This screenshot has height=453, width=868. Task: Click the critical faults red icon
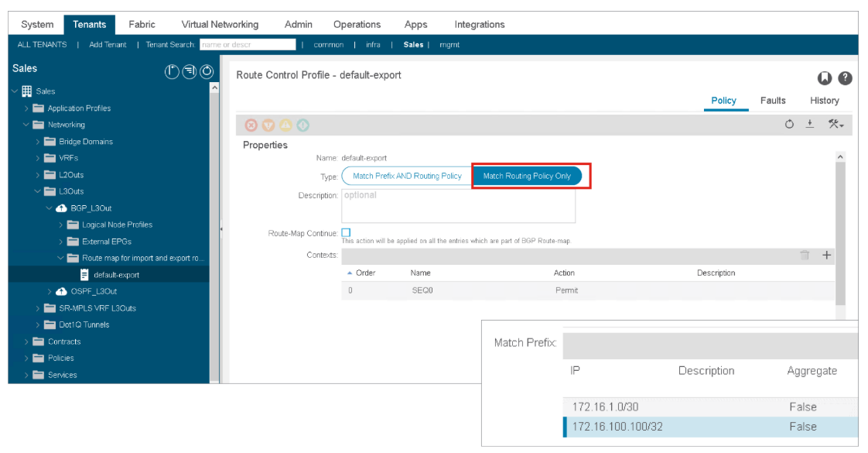(x=251, y=125)
